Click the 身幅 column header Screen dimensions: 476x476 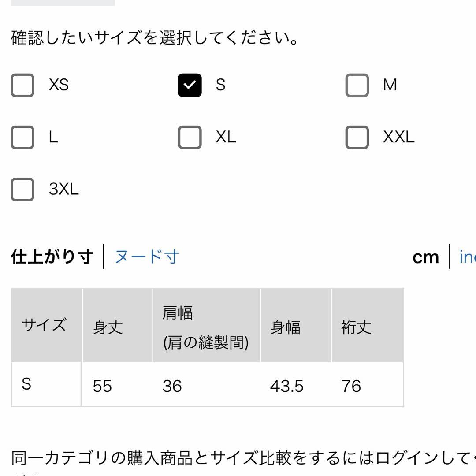(296, 325)
